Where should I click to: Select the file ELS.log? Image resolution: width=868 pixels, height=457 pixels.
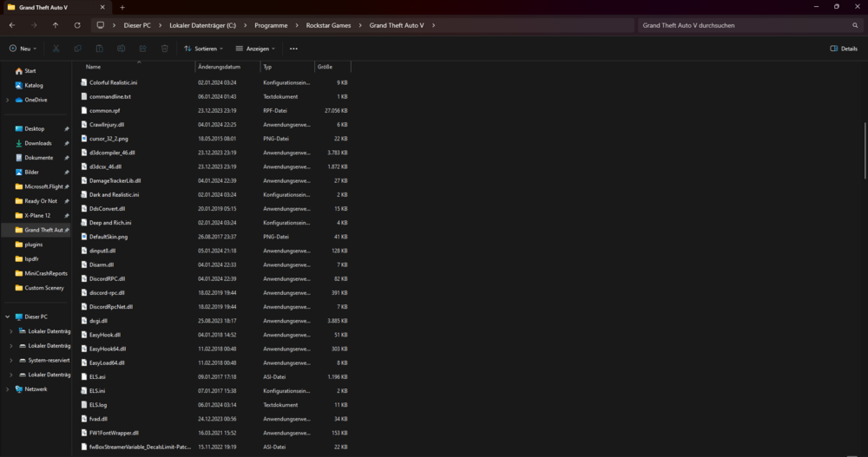tap(98, 405)
